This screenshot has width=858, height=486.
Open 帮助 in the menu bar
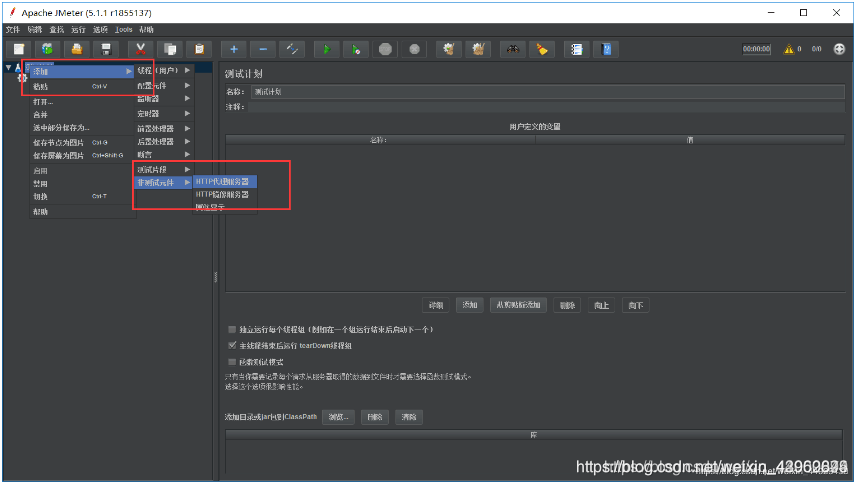pyautogui.click(x=146, y=30)
